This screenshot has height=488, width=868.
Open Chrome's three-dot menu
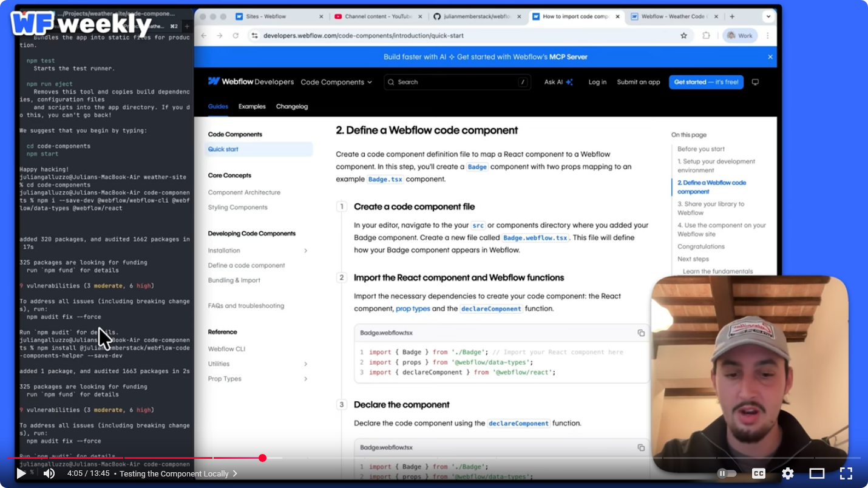click(x=768, y=36)
